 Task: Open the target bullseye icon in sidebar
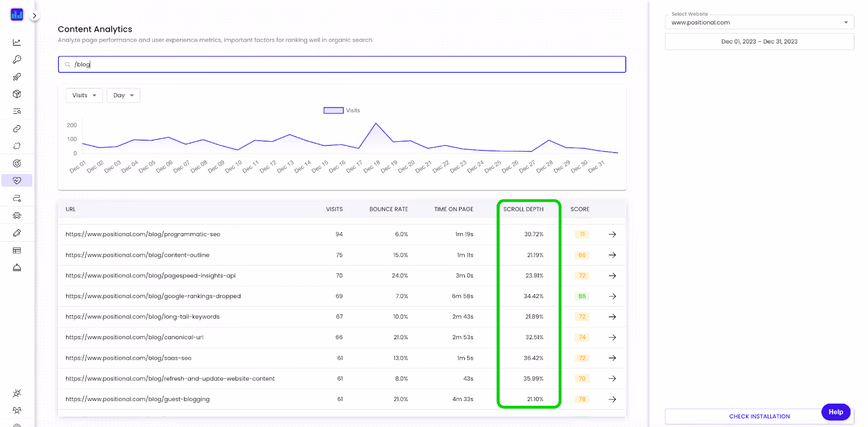tap(17, 164)
